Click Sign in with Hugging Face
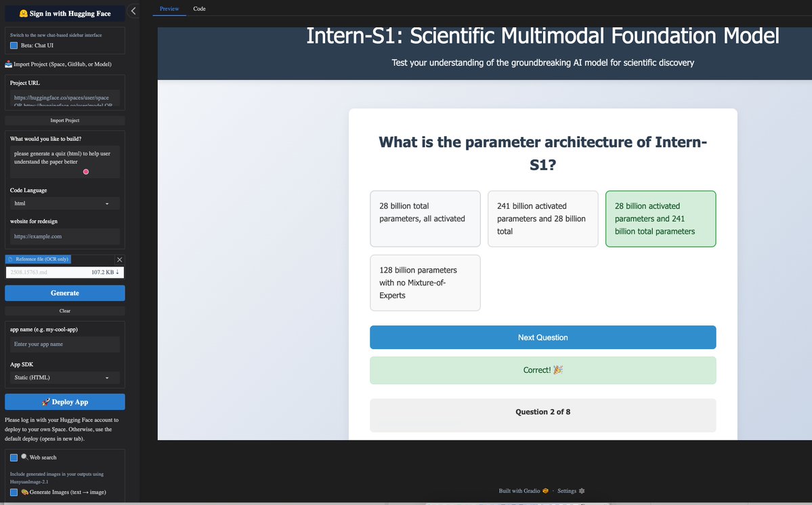 pyautogui.click(x=65, y=14)
